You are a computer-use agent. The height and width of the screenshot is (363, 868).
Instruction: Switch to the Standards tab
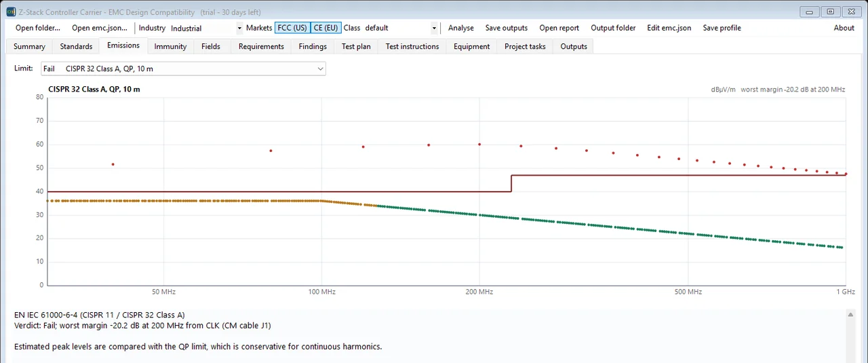pos(76,46)
